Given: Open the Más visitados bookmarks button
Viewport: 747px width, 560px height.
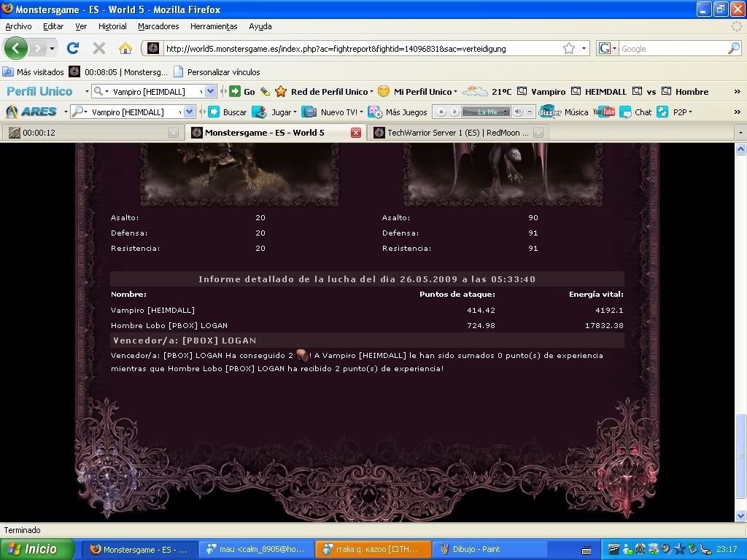Looking at the screenshot, I should (x=34, y=72).
